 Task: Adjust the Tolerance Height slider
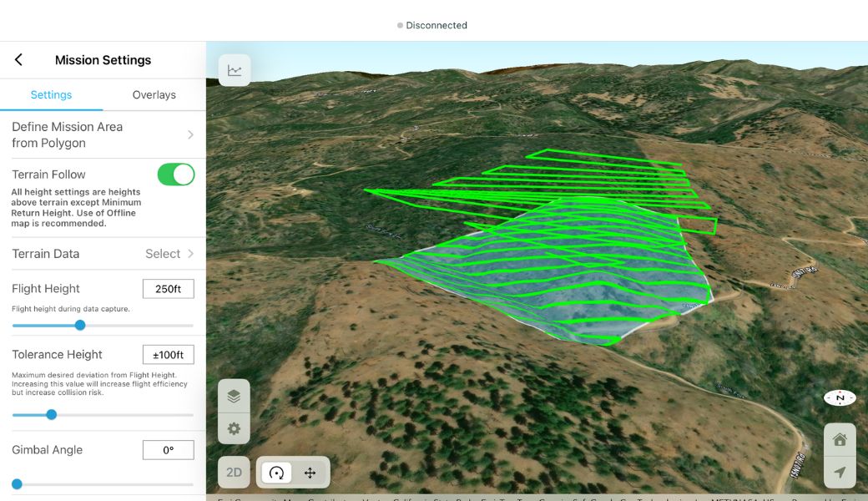(x=52, y=415)
